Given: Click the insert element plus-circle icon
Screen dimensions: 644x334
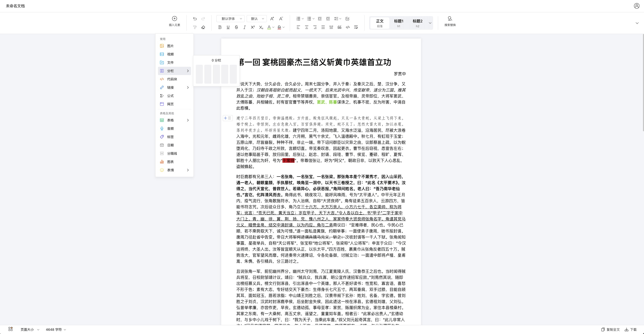Looking at the screenshot, I should tap(174, 18).
